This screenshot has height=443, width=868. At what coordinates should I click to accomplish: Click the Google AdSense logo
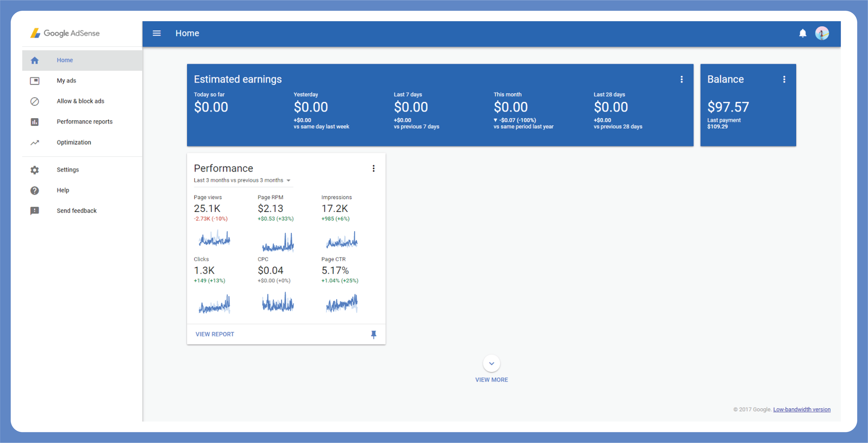click(65, 33)
